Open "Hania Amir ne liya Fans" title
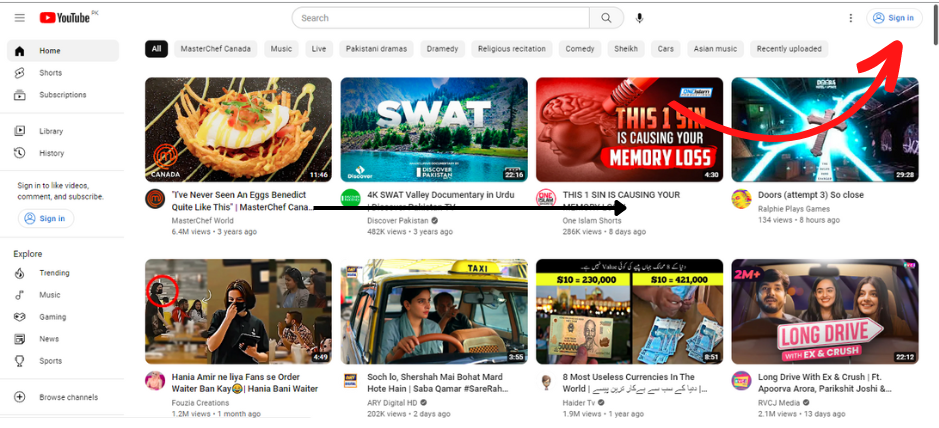 pyautogui.click(x=244, y=383)
